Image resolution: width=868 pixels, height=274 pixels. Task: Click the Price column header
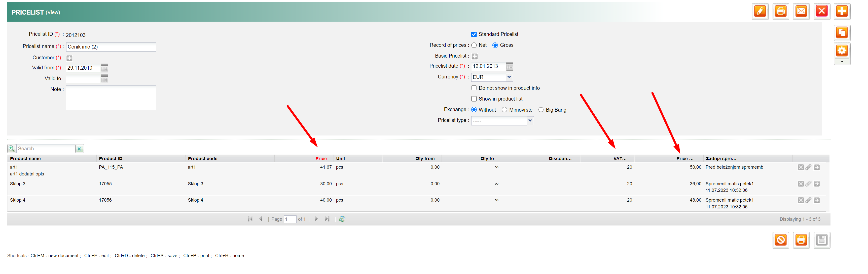tap(321, 159)
